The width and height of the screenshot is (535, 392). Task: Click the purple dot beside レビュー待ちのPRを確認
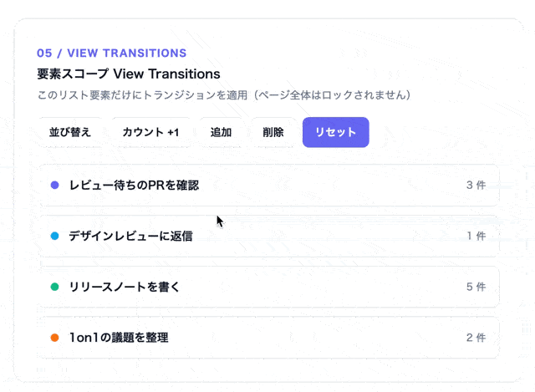(x=55, y=185)
